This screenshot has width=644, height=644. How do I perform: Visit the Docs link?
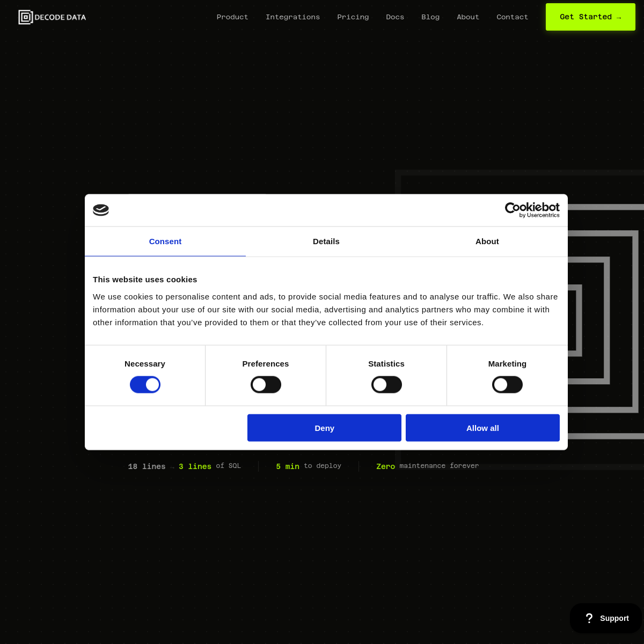click(x=395, y=17)
